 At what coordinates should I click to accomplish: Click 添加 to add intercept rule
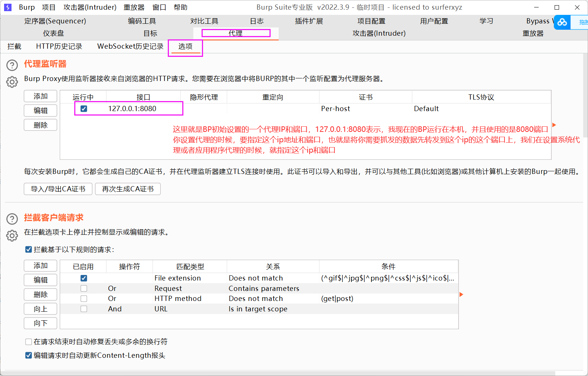point(40,266)
